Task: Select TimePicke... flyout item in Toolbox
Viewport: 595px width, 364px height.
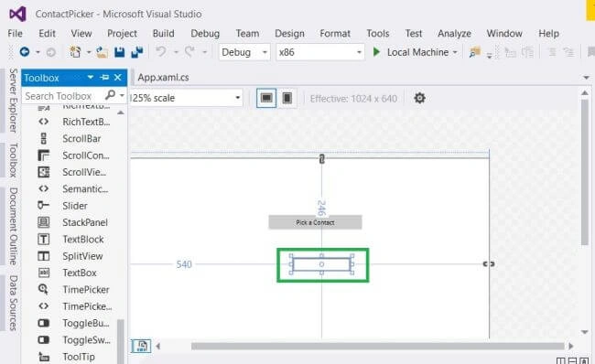Action: [87, 306]
